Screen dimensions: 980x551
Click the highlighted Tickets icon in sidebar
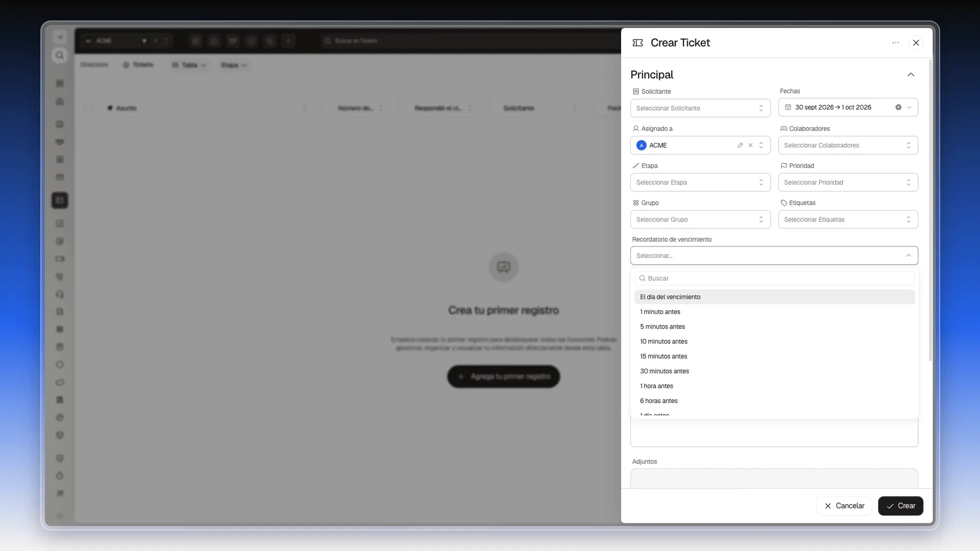[60, 200]
